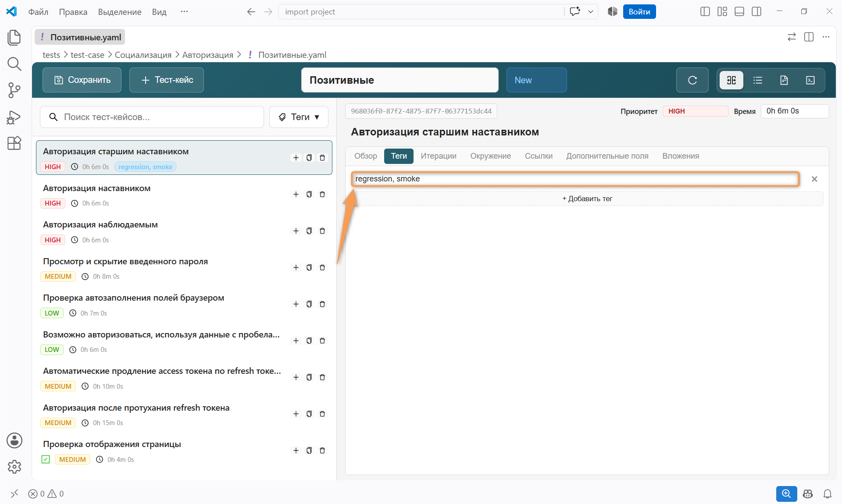This screenshot has width=842, height=504.
Task: Click the refresh icon in teal toolbar
Action: pyautogui.click(x=692, y=80)
